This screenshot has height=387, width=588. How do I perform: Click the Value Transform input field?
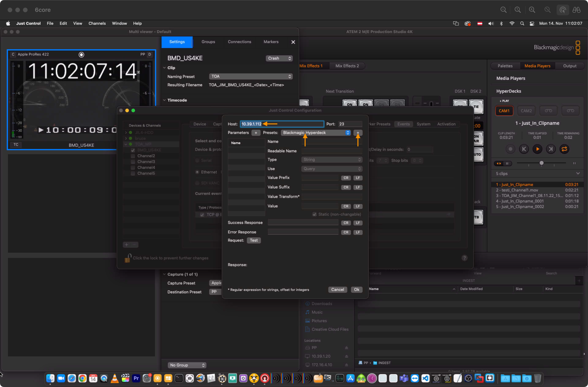[x=332, y=197]
